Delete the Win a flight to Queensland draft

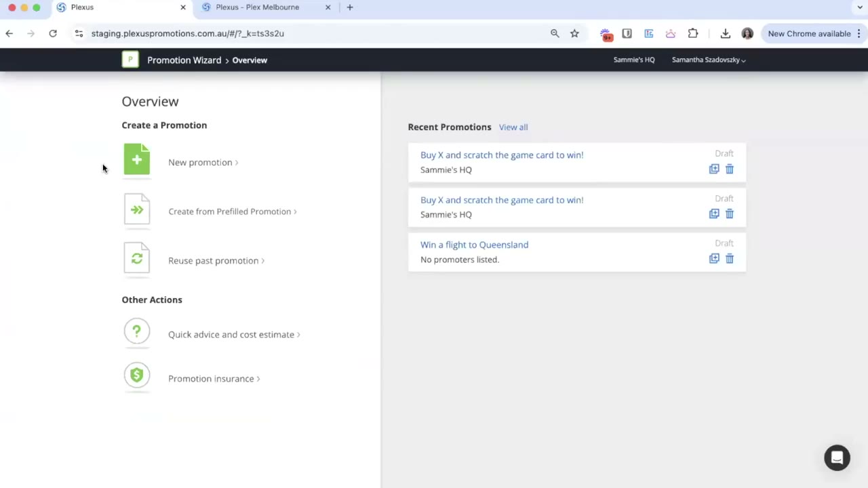click(730, 258)
